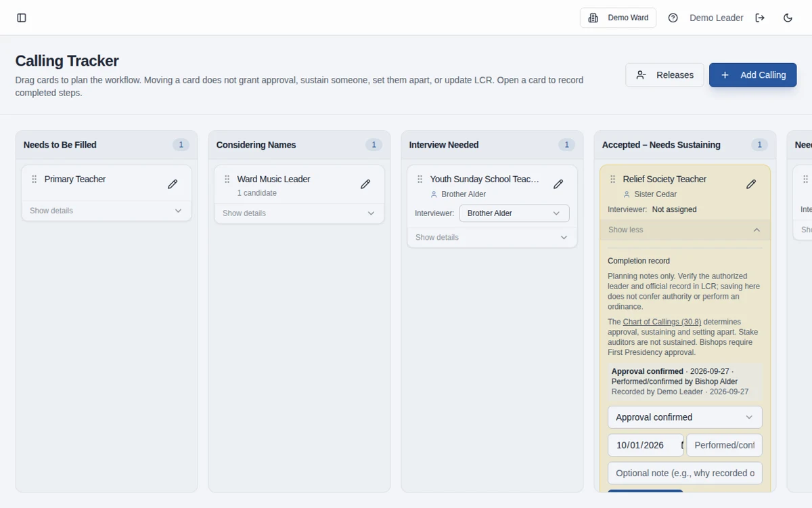Toggle dark mode moon icon
Screen dimensions: 812x508
point(788,18)
